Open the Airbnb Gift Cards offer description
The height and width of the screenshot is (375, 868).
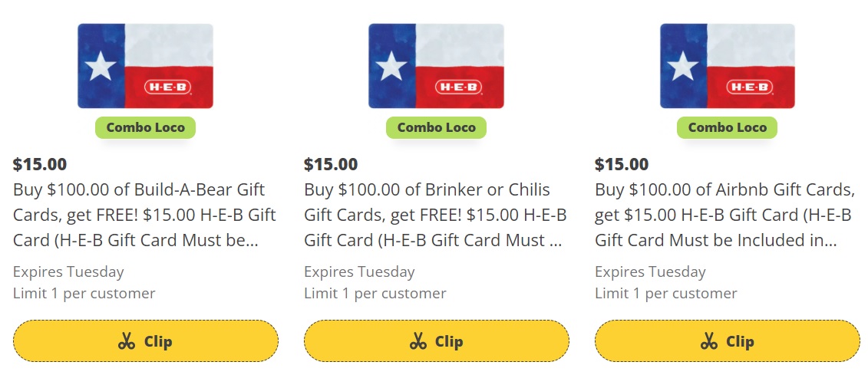724,215
